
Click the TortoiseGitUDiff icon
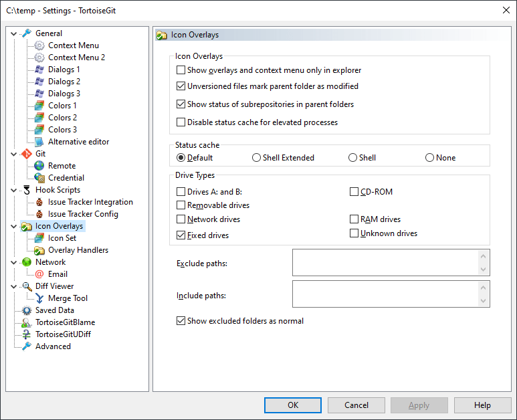(x=27, y=334)
